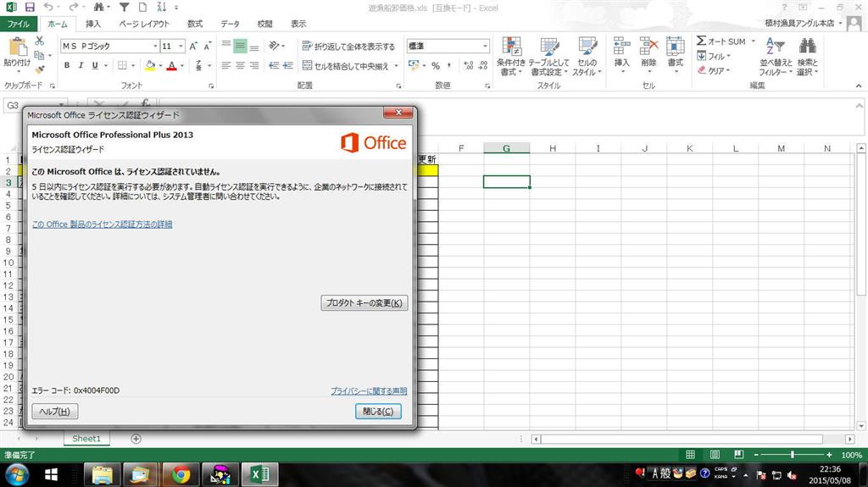Click the New blank document icon in Quick Access Toolbar
The height and width of the screenshot is (487, 868).
click(x=142, y=7)
